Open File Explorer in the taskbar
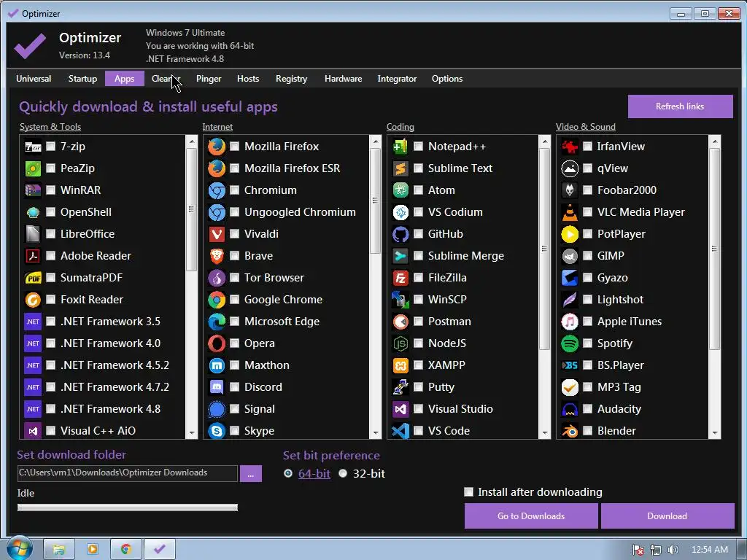The image size is (747, 560). (59, 550)
